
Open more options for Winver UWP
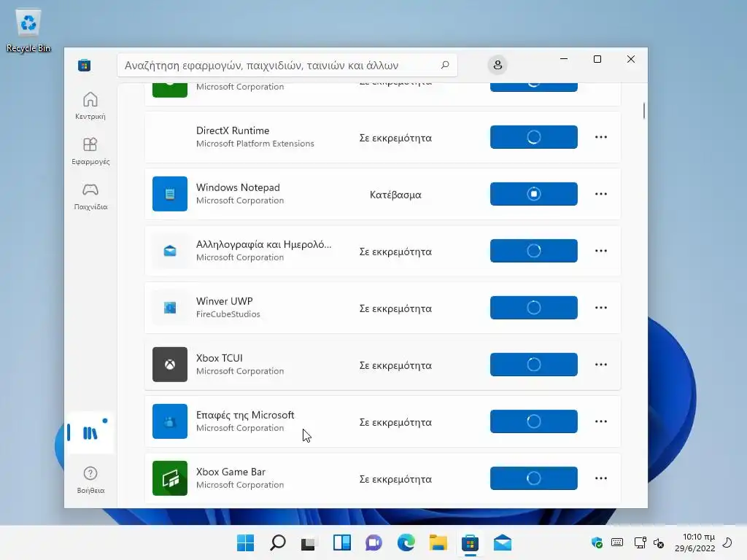point(601,308)
